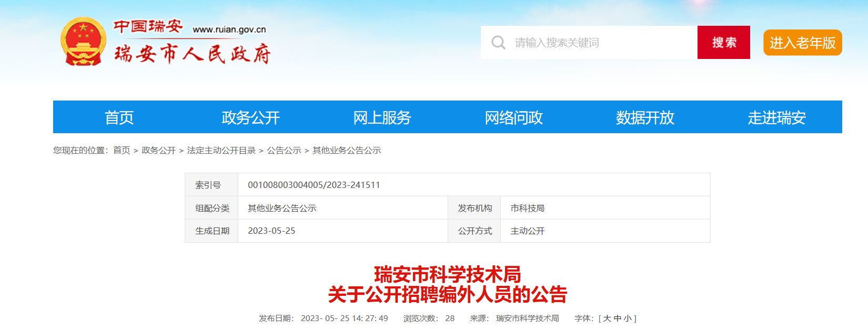Click the 生成日期 label cell
Image resolution: width=868 pixels, height=329 pixels.
211,231
